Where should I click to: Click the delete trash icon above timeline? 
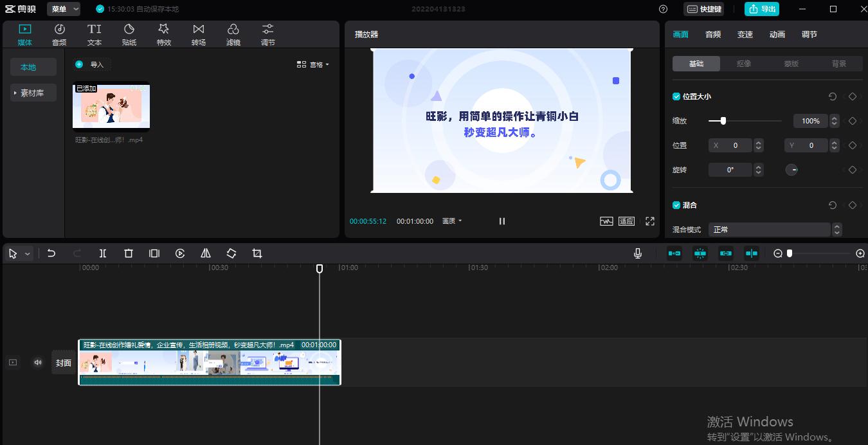point(129,253)
